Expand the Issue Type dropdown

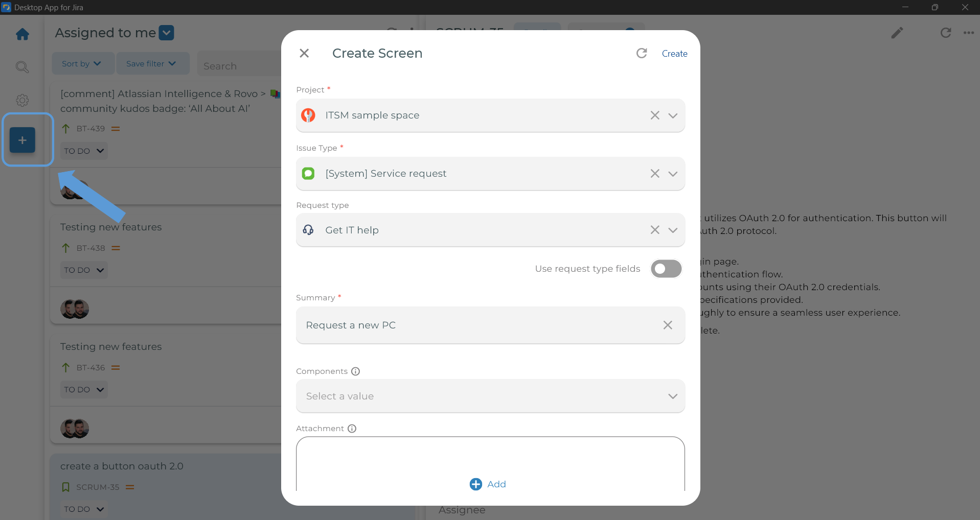673,174
